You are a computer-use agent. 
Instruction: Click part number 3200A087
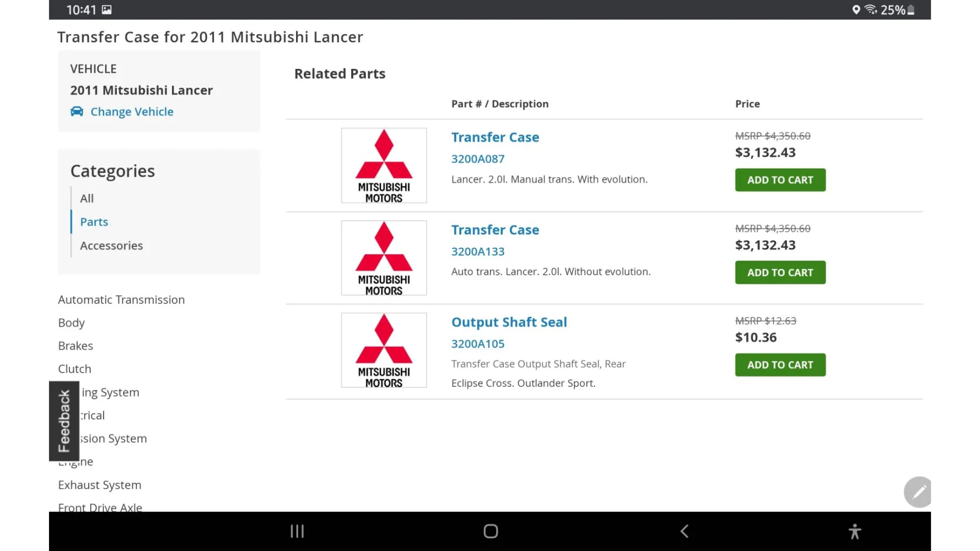[478, 159]
